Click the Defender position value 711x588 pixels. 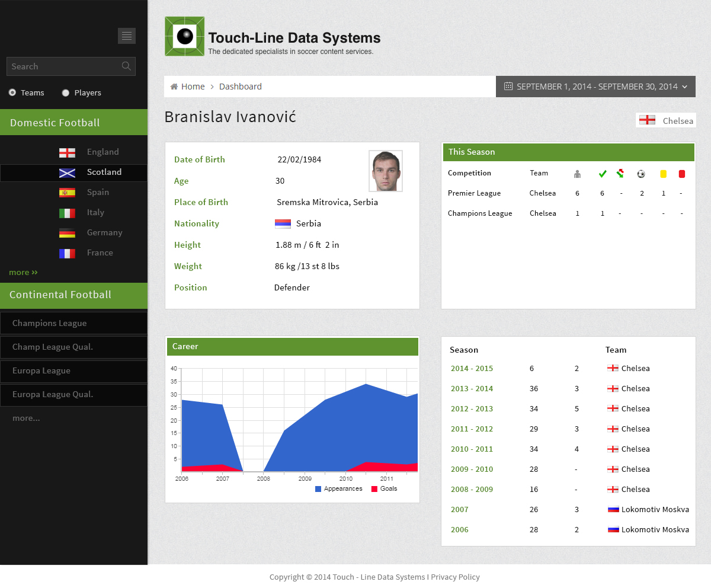pyautogui.click(x=292, y=287)
